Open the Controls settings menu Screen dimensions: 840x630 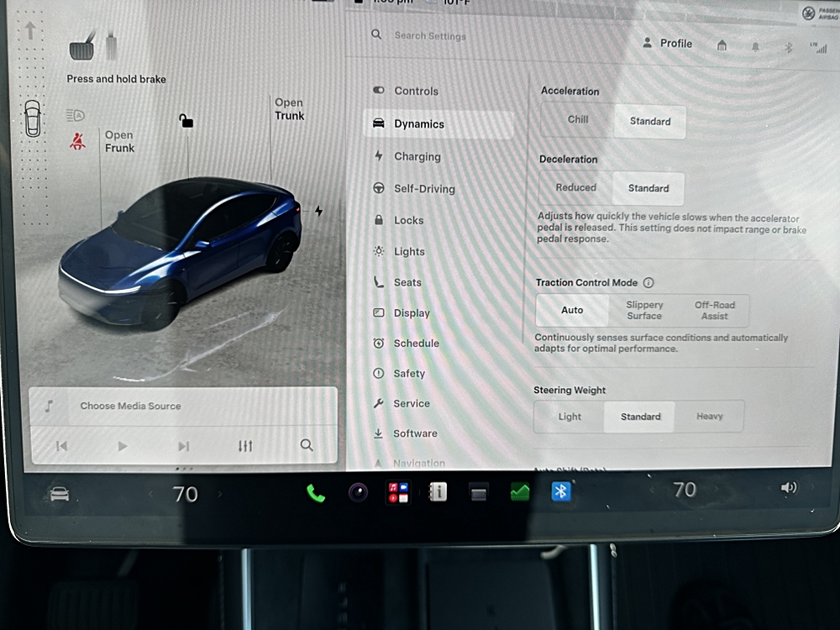[x=406, y=91]
